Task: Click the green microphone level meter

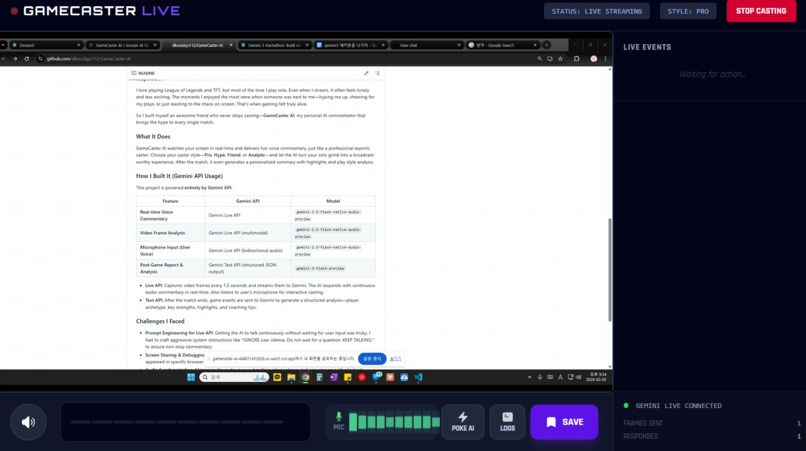Action: tap(394, 422)
